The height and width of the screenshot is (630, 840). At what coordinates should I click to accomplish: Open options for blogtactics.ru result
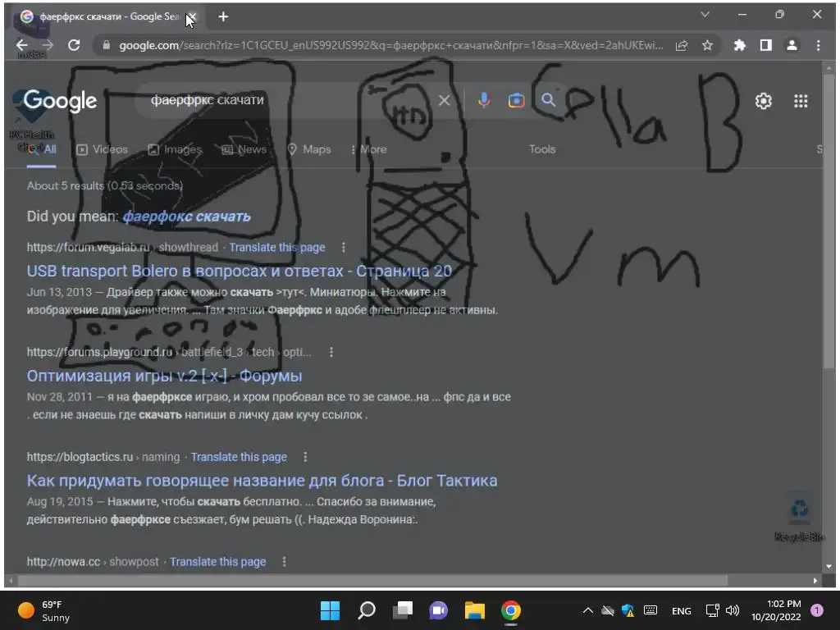point(305,457)
